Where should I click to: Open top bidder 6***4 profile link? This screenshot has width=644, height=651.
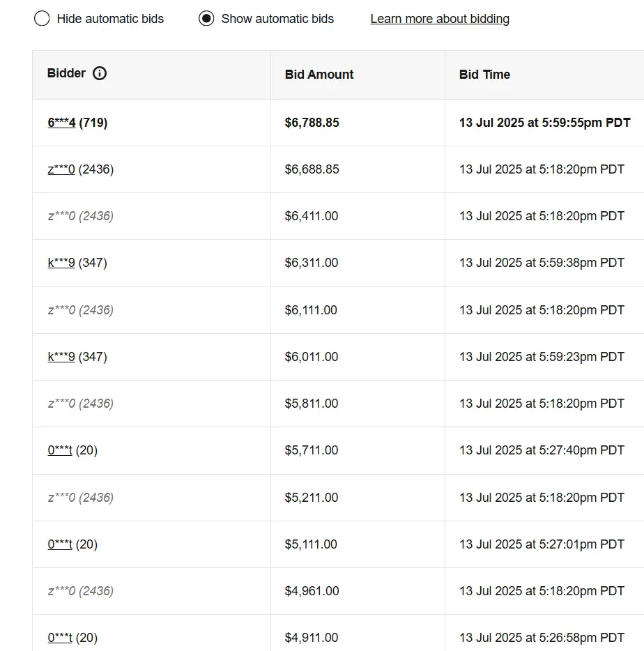point(61,123)
